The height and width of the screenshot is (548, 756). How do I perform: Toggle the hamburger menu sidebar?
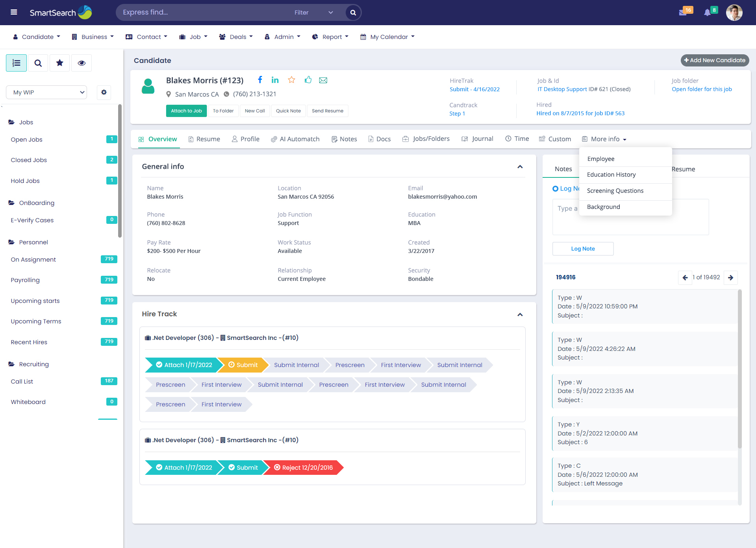tap(14, 12)
